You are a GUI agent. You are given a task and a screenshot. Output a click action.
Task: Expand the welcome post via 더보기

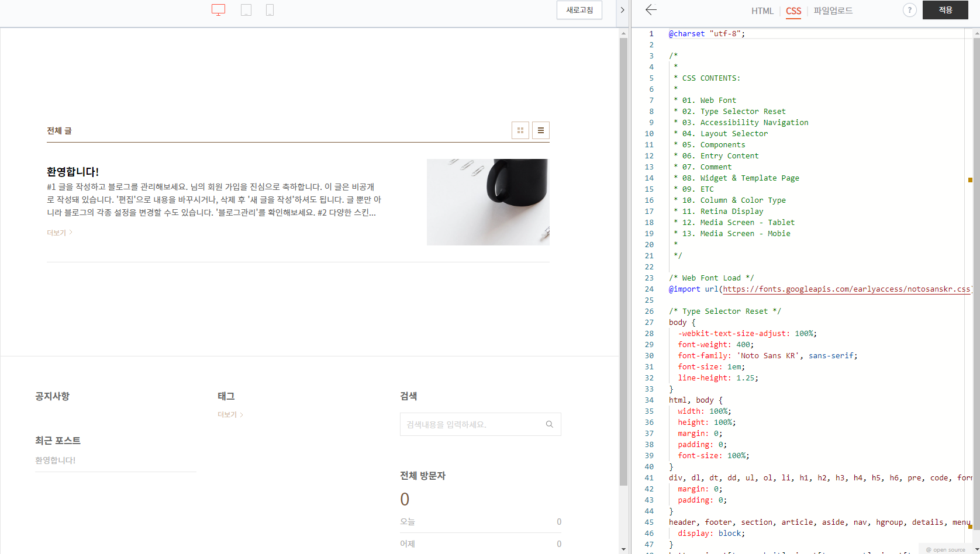pos(57,232)
